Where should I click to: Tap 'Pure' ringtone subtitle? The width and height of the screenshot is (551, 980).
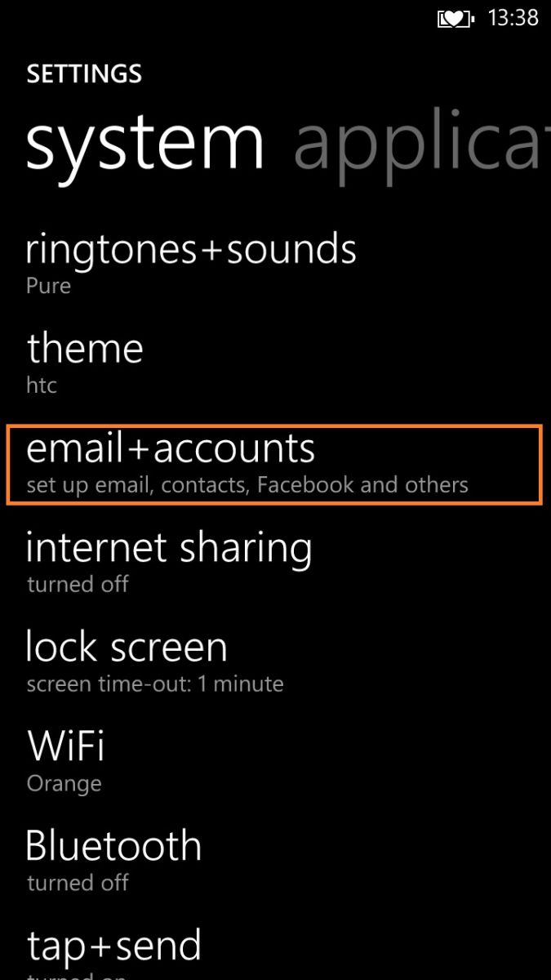point(49,286)
